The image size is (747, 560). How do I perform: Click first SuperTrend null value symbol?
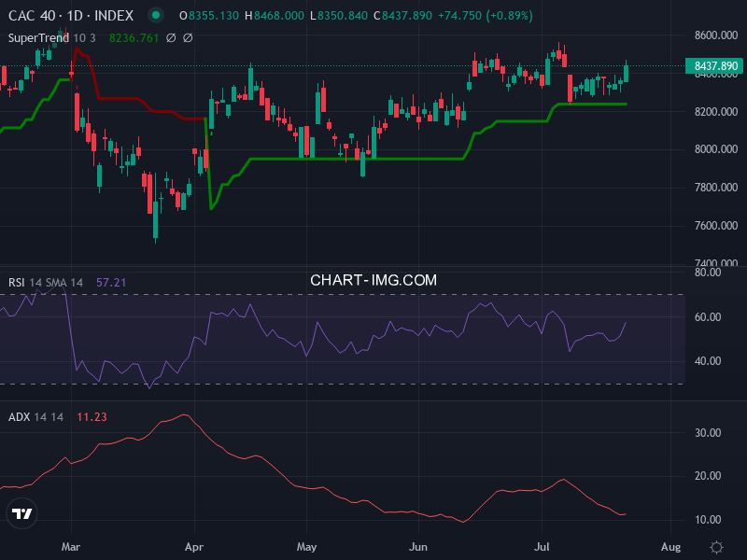pyautogui.click(x=171, y=38)
